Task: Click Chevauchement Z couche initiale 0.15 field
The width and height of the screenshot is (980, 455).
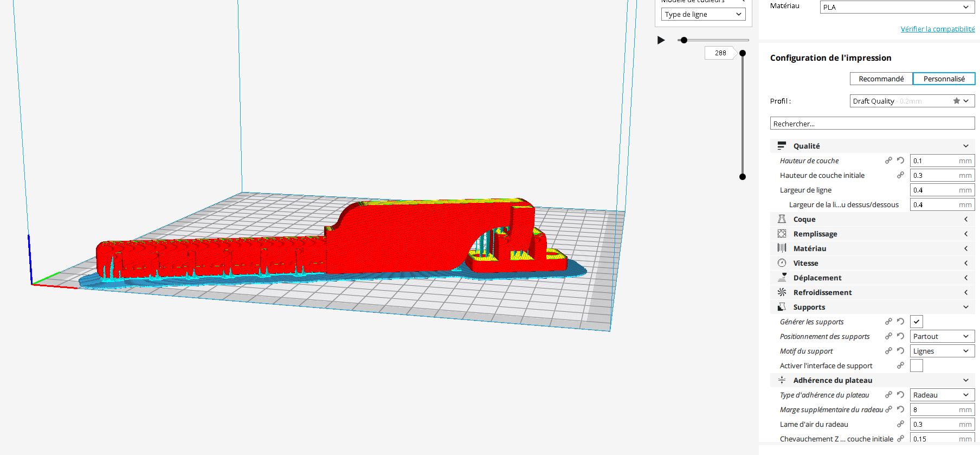Action: coord(943,439)
